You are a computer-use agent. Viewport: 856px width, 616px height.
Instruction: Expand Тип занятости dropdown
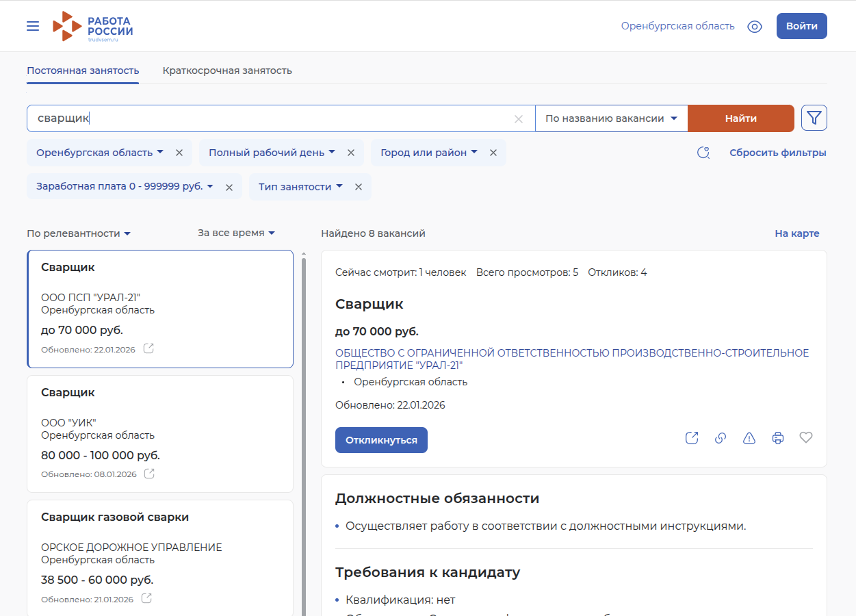(x=300, y=187)
